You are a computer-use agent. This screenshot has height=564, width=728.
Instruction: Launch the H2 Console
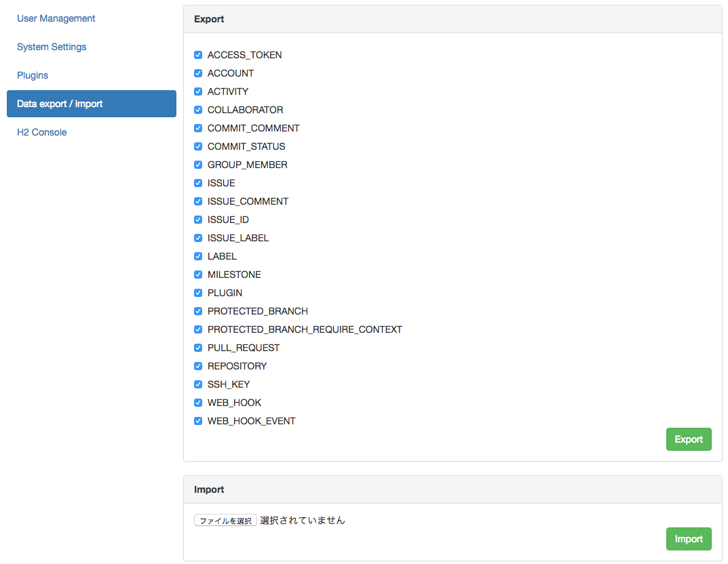pyautogui.click(x=41, y=132)
